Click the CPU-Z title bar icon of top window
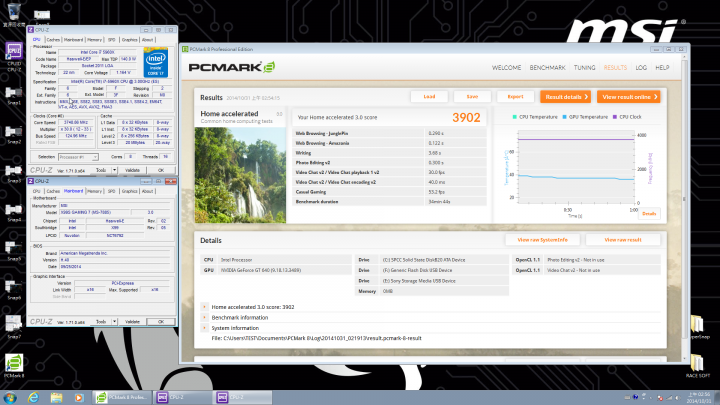 [x=31, y=30]
